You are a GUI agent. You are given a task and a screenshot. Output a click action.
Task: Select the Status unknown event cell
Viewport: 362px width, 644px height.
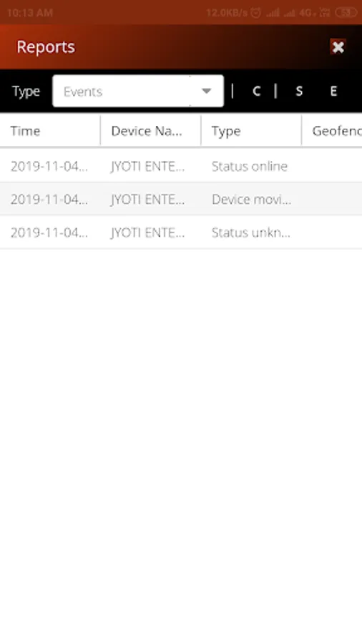251,233
